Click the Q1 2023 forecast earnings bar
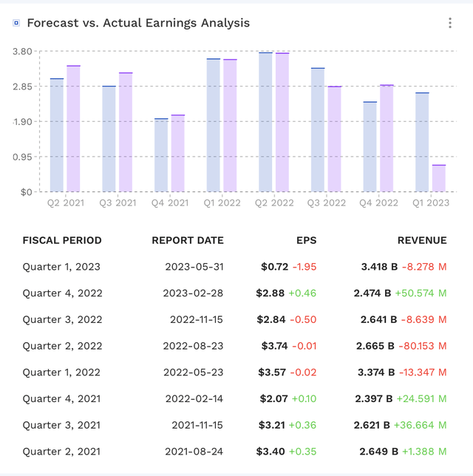473x476 pixels. [422, 142]
